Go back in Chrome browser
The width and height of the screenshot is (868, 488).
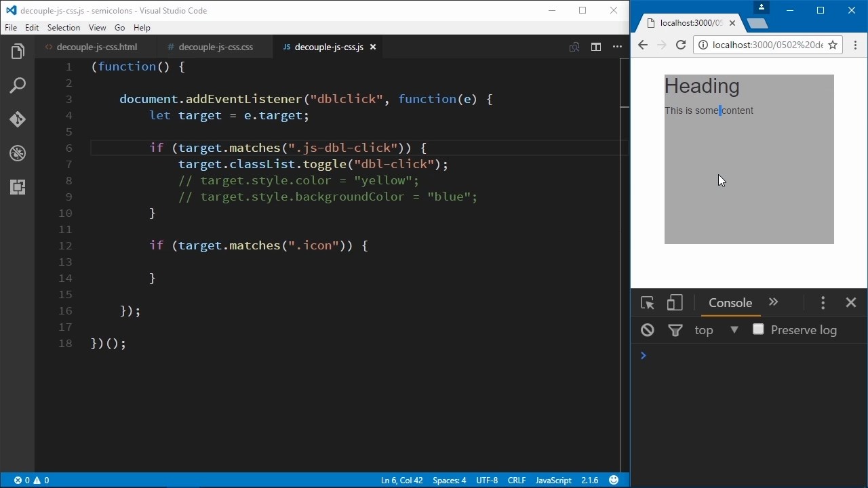[x=643, y=45]
